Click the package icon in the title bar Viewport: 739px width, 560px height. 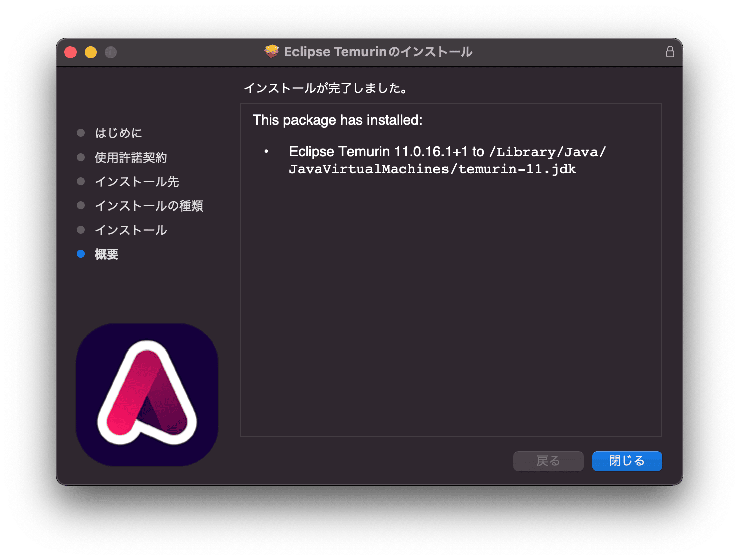(271, 51)
